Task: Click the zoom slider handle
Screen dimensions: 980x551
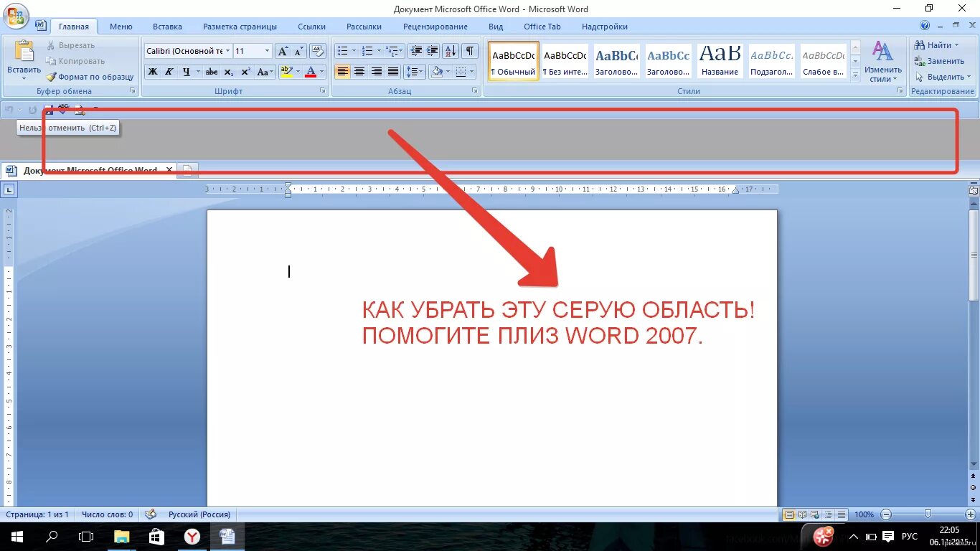Action: pos(928,514)
